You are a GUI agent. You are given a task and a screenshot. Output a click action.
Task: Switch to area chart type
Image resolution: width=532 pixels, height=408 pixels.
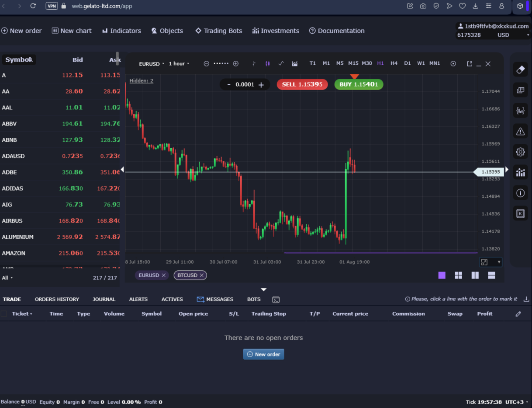(x=295, y=64)
